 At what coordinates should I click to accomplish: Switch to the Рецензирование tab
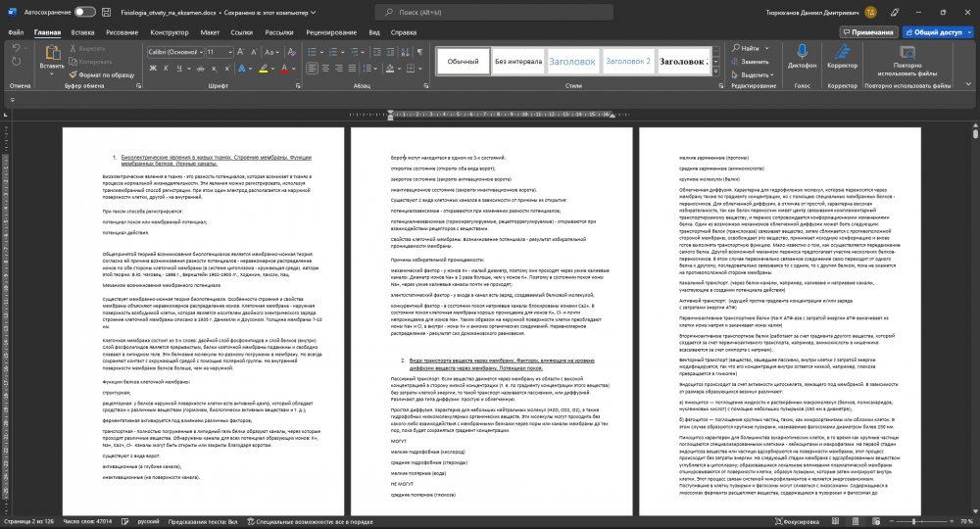331,32
